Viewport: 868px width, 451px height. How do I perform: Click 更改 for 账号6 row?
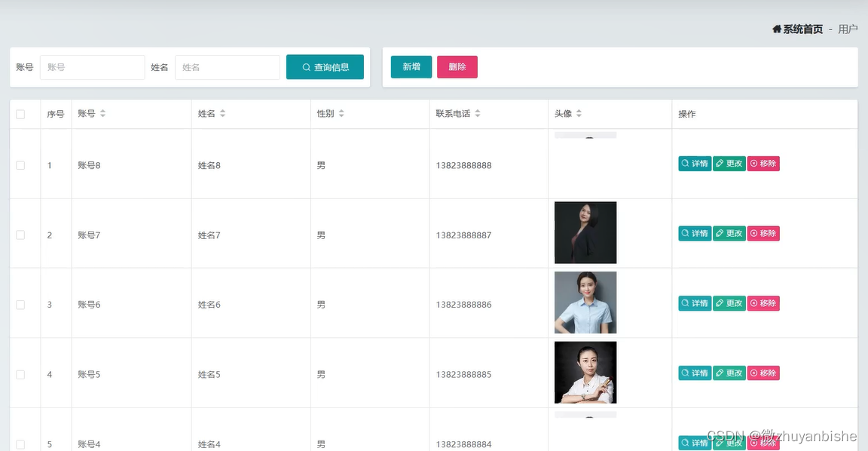coord(729,303)
